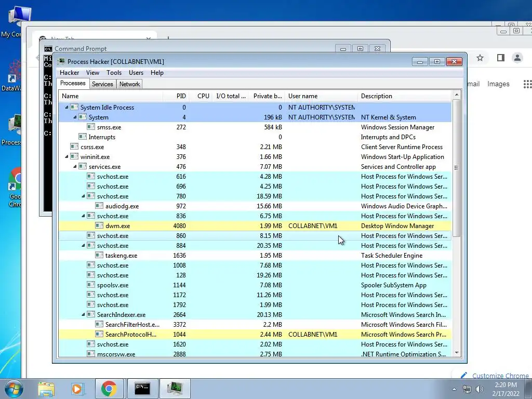Click Windows Session Manager description
The height and width of the screenshot is (399, 532).
click(x=397, y=127)
